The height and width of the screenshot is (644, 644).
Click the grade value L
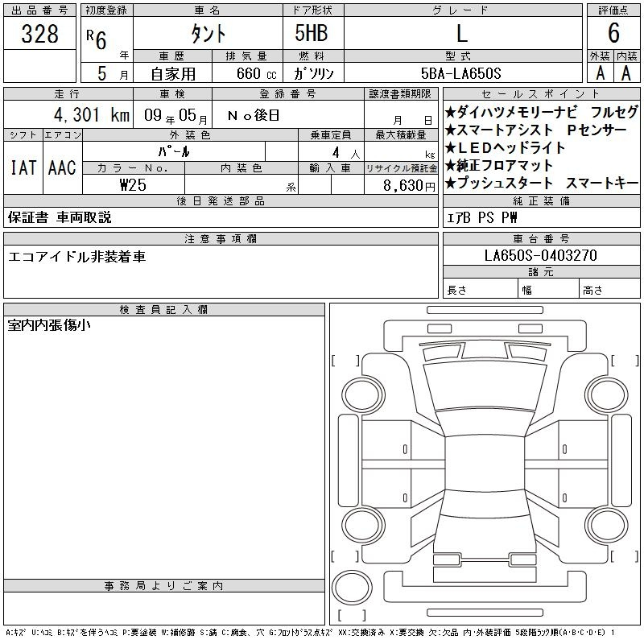pos(462,33)
